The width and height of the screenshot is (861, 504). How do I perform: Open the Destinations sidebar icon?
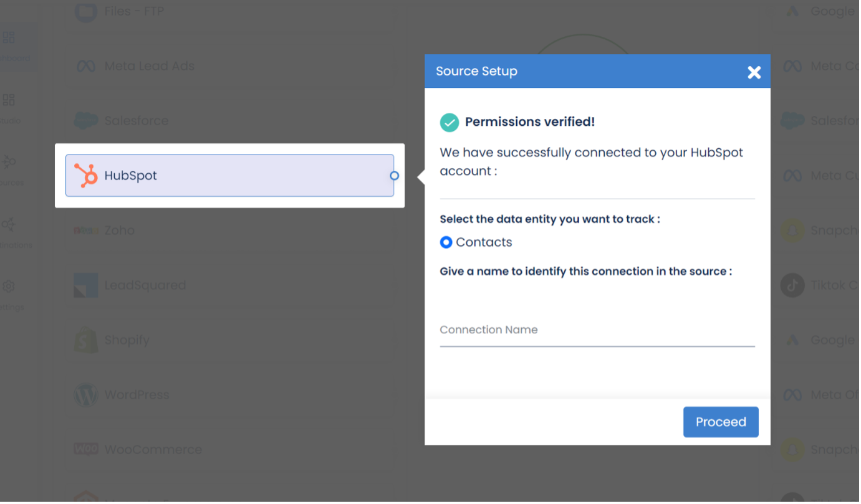pos(8,225)
